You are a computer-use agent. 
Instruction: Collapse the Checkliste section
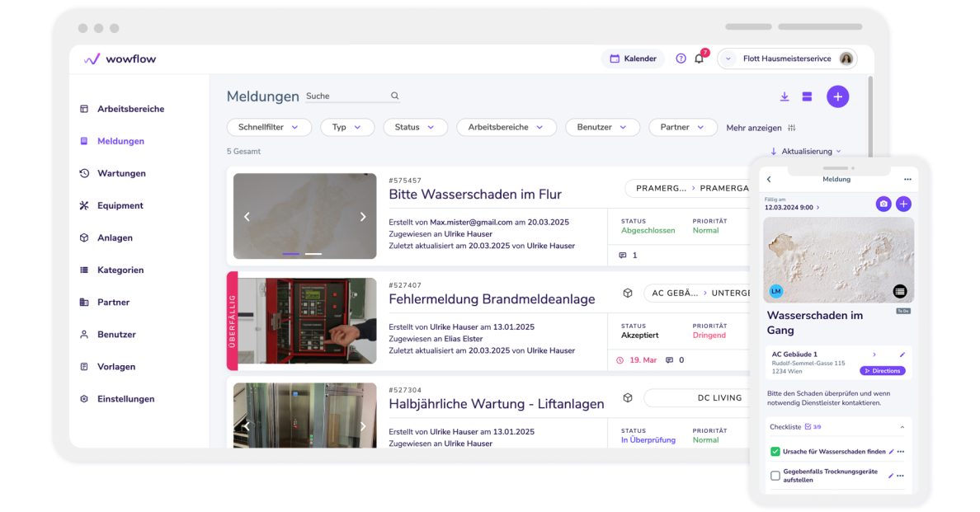coord(902,427)
